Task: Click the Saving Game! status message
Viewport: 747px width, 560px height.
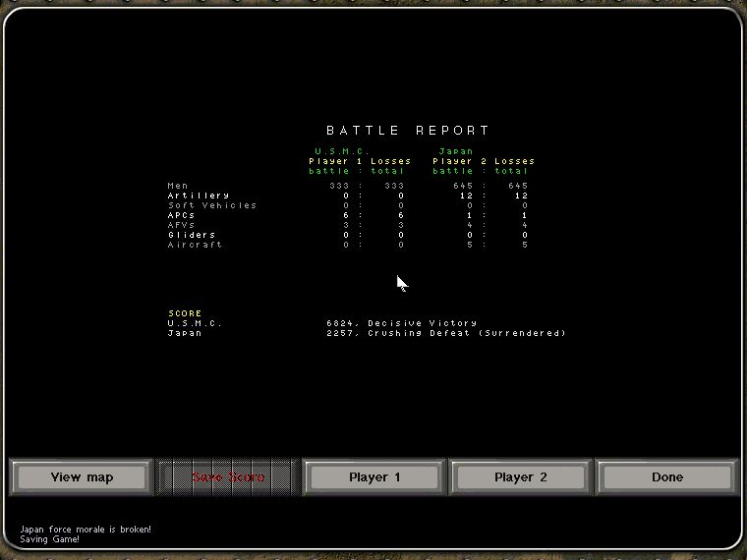Action: [x=49, y=539]
